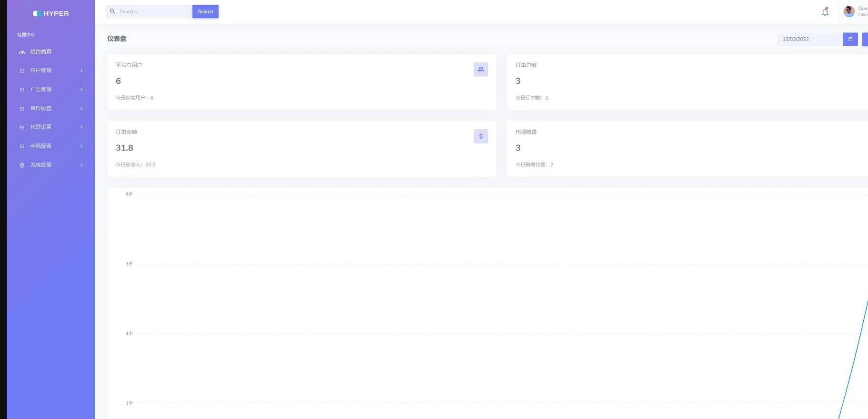Expand the 代理设置 chevron arrow
868x419 pixels.
(x=81, y=127)
